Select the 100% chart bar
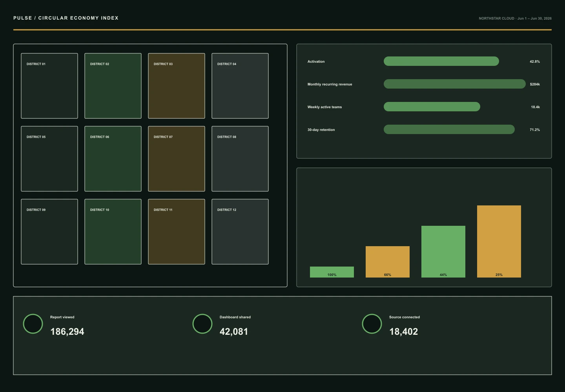Image resolution: width=565 pixels, height=392 pixels. tap(332, 272)
